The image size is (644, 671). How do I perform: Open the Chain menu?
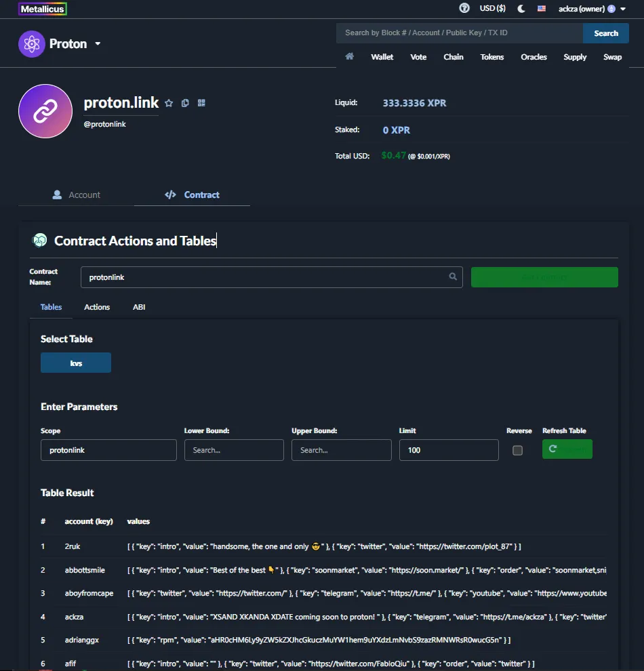coord(453,57)
